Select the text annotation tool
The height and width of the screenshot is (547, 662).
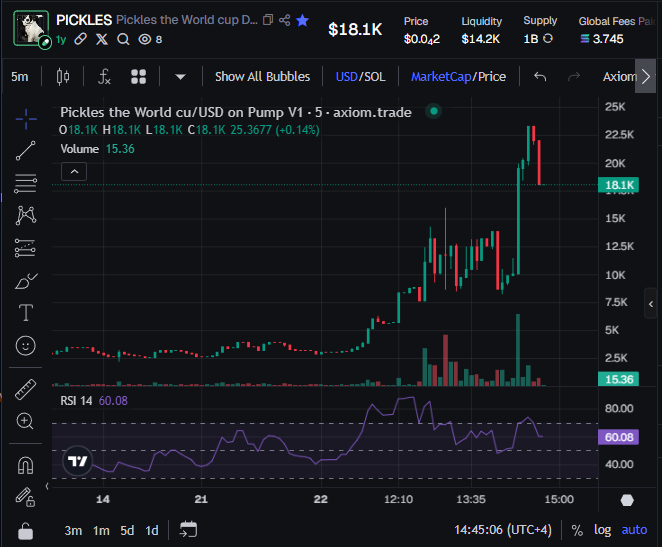(26, 313)
